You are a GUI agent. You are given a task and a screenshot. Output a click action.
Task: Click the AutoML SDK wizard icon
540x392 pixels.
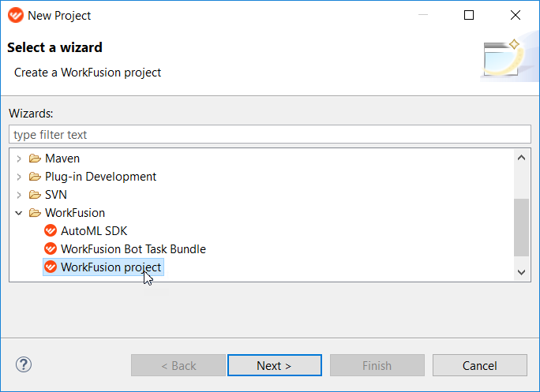point(51,230)
